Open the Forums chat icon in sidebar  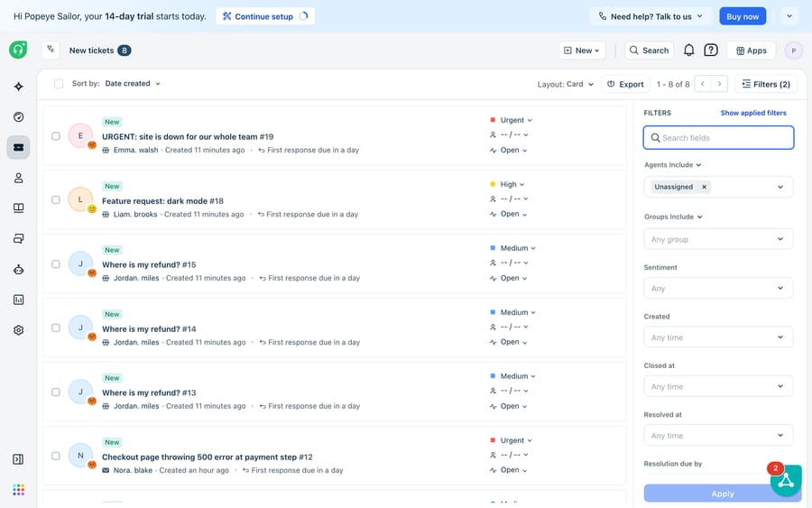(19, 239)
